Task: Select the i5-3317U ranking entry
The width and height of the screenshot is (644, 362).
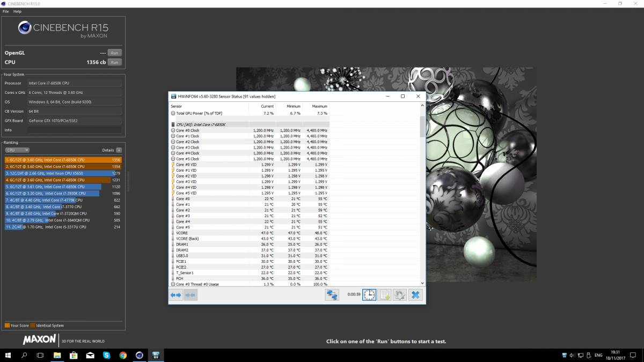Action: (63, 227)
